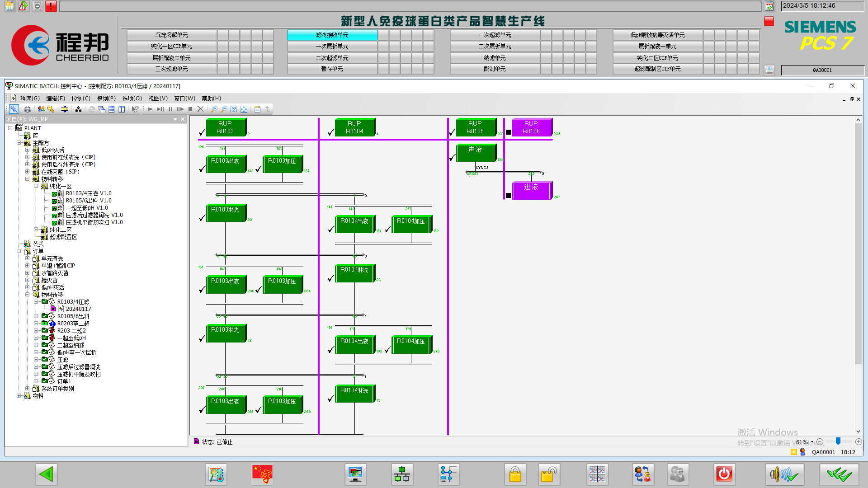Click the closed yellow padlock button
This screenshot has height=488, width=868.
(515, 474)
